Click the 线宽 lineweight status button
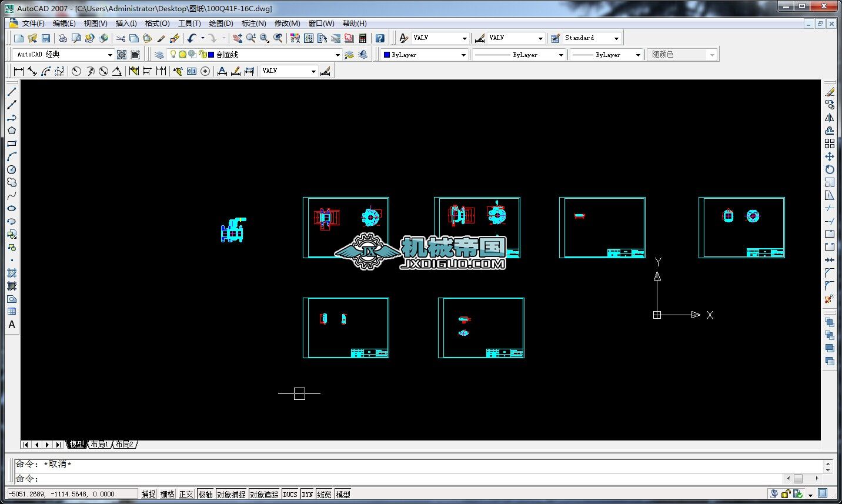The height and width of the screenshot is (504, 842). [324, 494]
